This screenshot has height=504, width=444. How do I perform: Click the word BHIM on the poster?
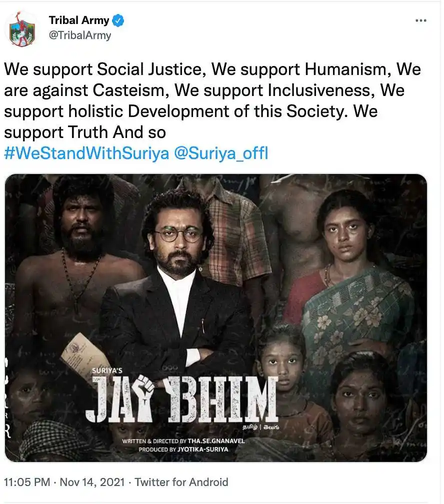coord(221,398)
